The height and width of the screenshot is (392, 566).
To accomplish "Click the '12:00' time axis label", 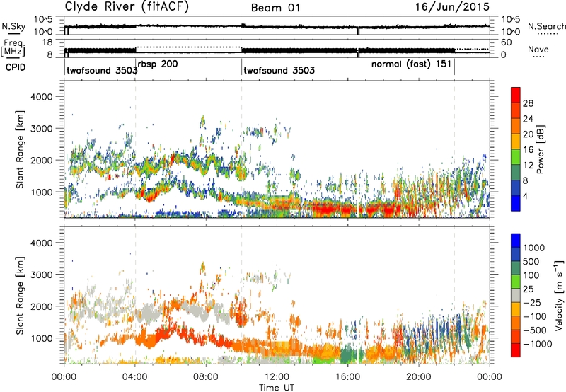I will pos(277,377).
